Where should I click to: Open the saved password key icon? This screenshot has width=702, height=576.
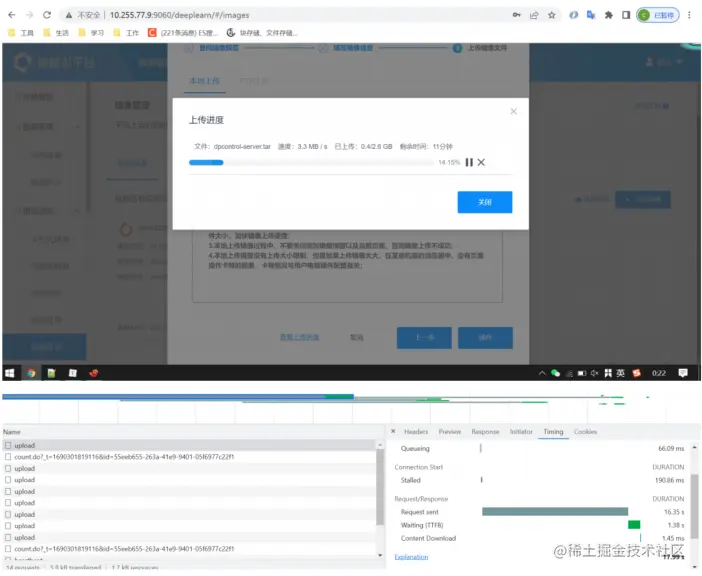tap(517, 15)
